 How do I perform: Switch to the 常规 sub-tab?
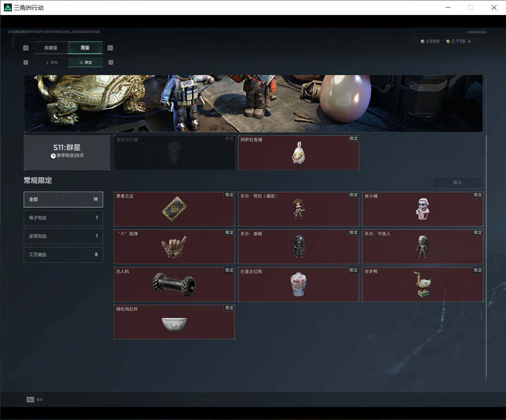click(x=51, y=62)
